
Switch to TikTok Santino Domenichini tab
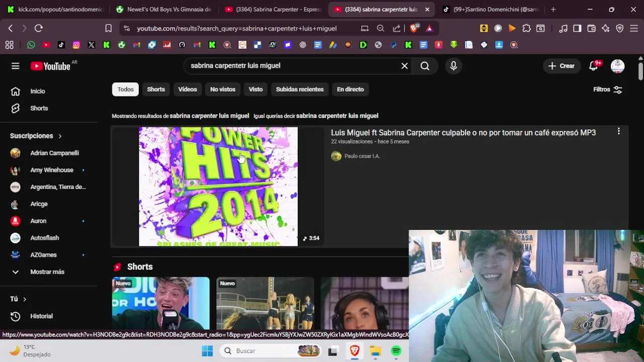(491, 10)
